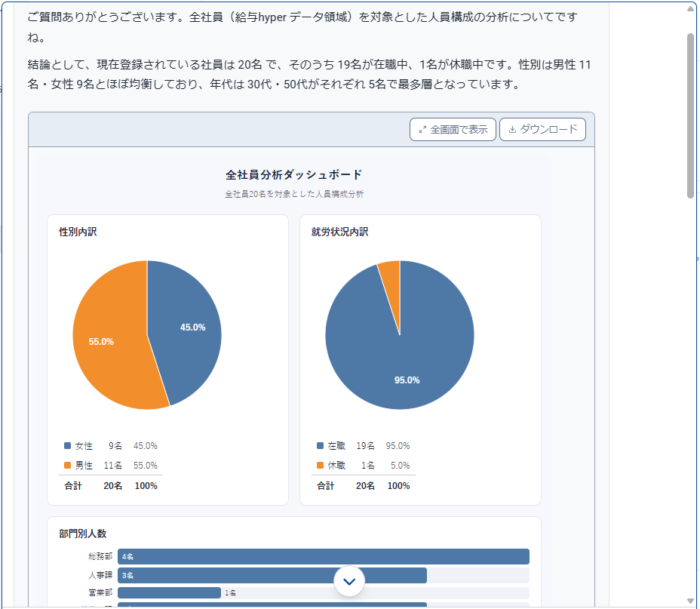
Task: Click the blue 在職 legend swatch
Action: [320, 445]
